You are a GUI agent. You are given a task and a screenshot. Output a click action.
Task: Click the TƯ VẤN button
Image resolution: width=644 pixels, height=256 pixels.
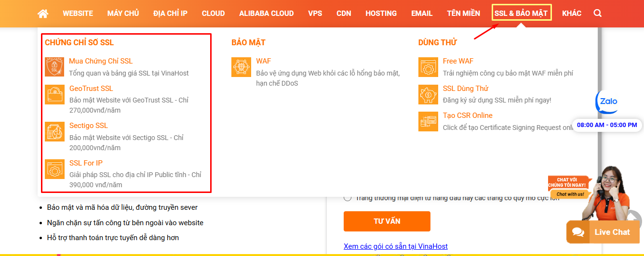click(387, 221)
